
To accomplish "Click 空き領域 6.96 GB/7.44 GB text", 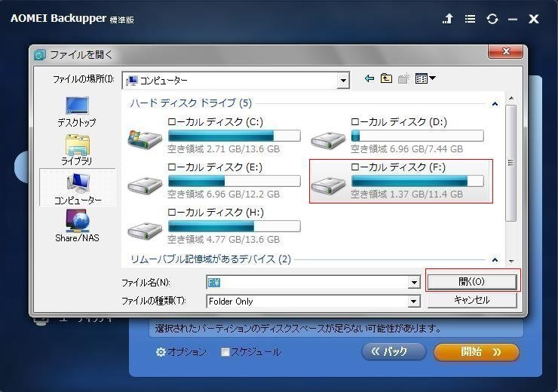I will tap(406, 149).
